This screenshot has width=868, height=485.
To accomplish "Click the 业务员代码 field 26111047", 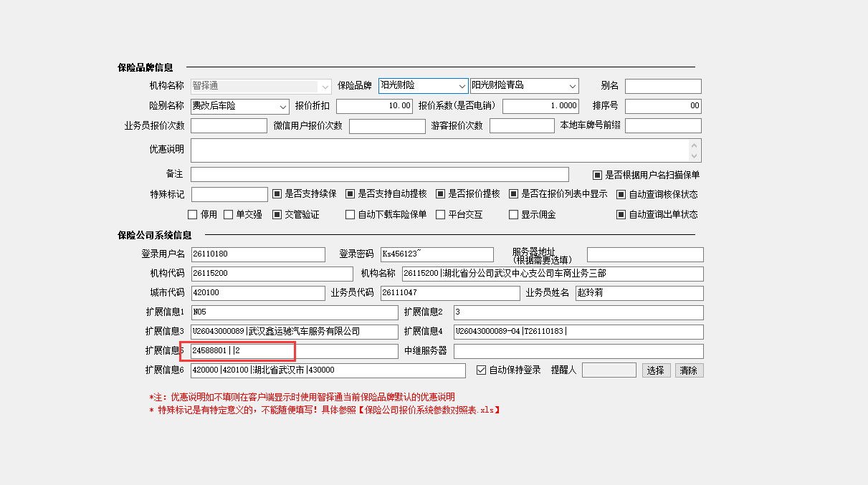I will click(x=450, y=293).
